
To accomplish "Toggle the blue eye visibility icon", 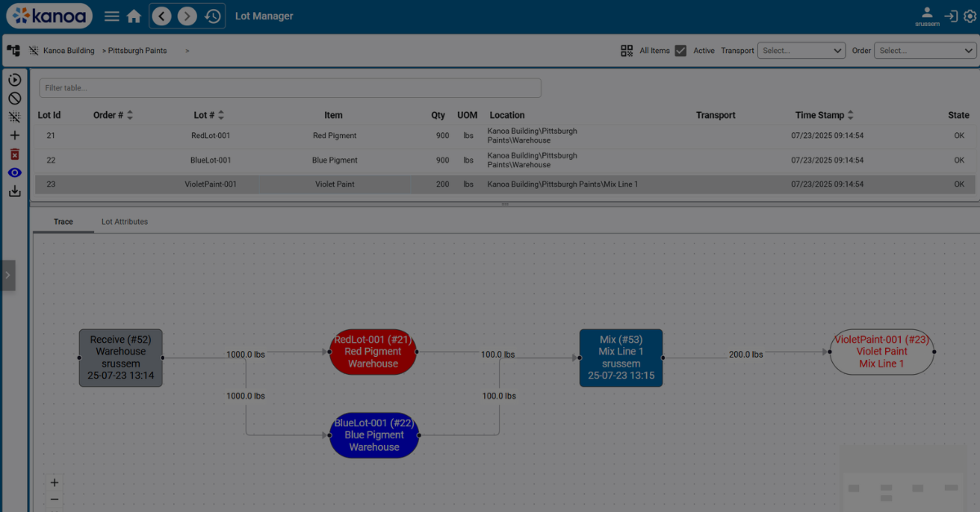I will click(14, 173).
